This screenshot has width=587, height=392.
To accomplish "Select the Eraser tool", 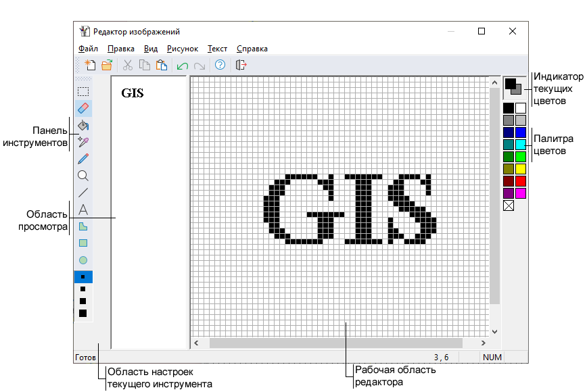I will 83,108.
